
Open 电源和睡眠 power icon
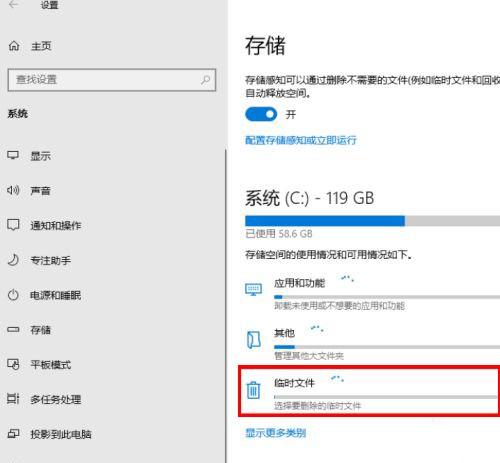(x=13, y=295)
